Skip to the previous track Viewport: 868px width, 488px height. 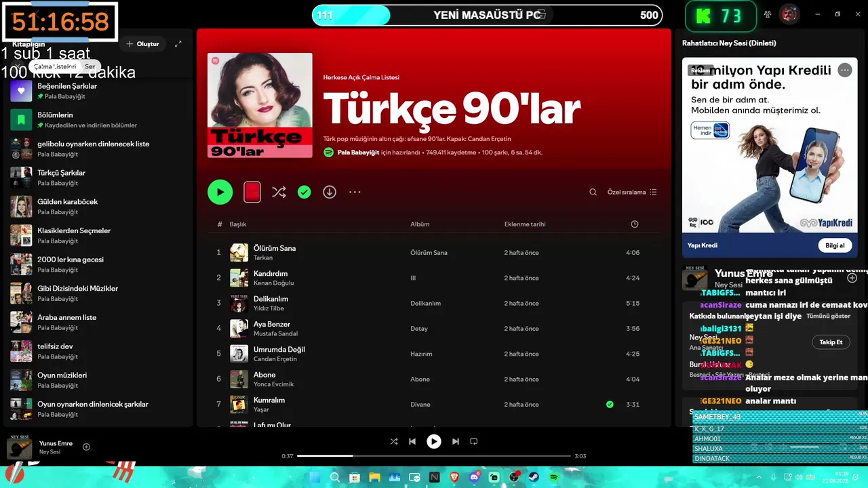[412, 441]
